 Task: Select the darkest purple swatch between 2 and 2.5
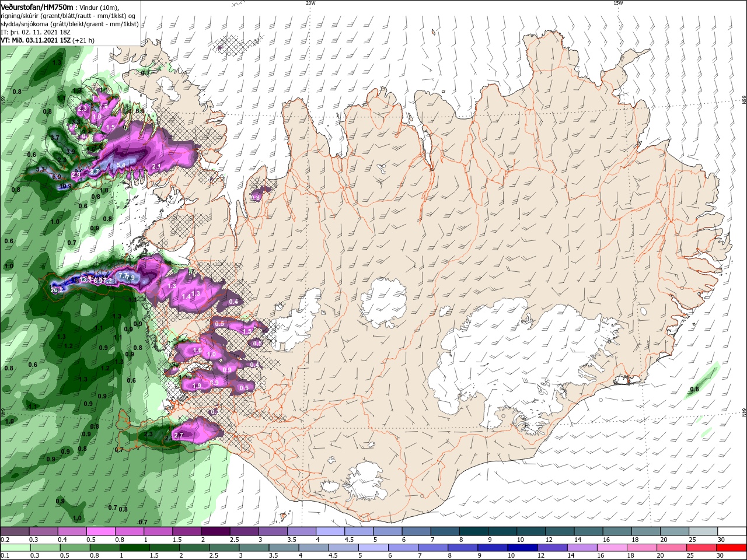click(x=215, y=531)
